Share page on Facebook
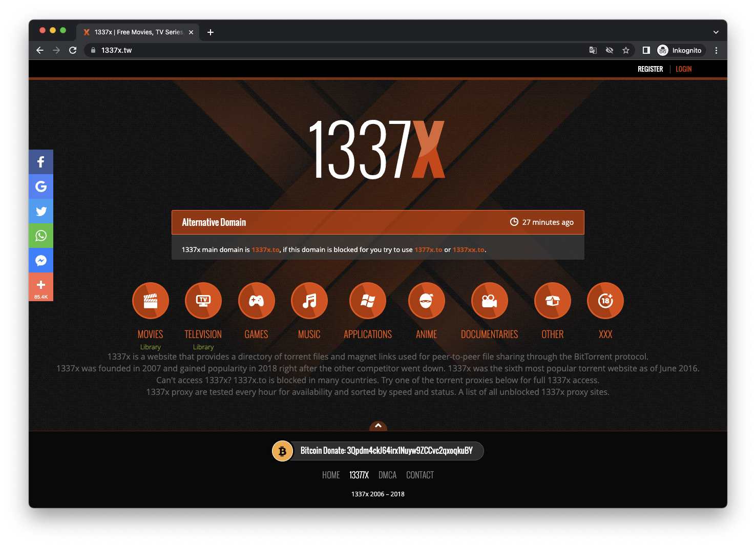756x546 pixels. pos(41,162)
